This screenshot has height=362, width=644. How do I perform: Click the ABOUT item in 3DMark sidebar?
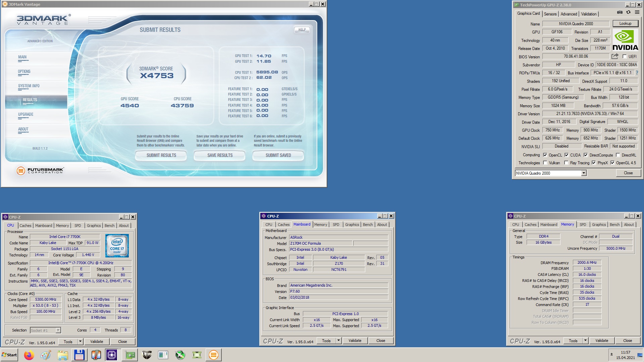pos(23,129)
